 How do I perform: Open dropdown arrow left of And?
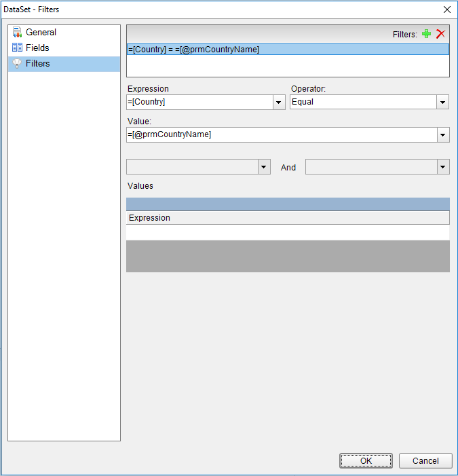[264, 167]
